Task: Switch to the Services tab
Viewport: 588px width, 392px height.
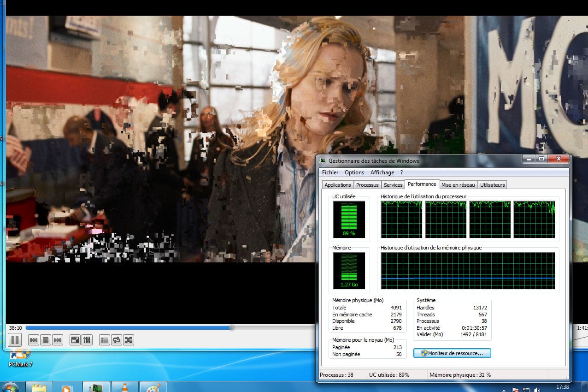Action: 393,185
